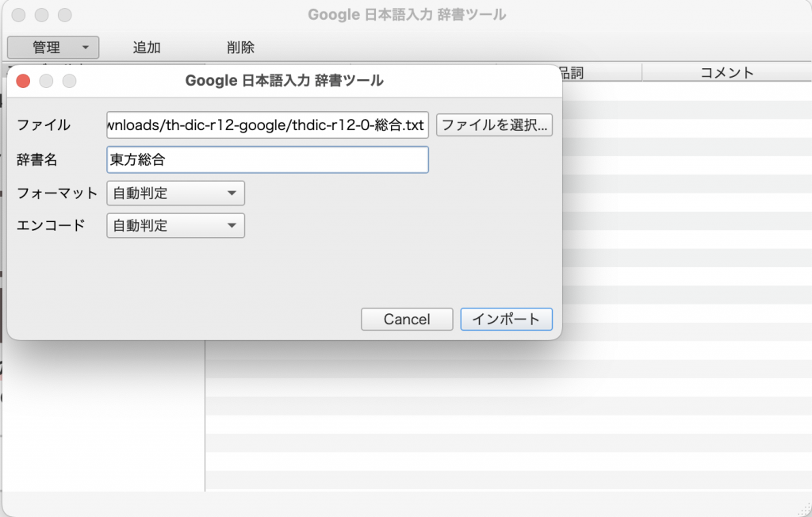This screenshot has height=517, width=812.
Task: Click the main window's zoom button
Action: click(x=65, y=15)
